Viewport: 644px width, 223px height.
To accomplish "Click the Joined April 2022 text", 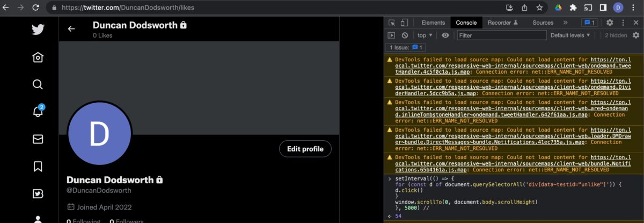I will click(104, 207).
